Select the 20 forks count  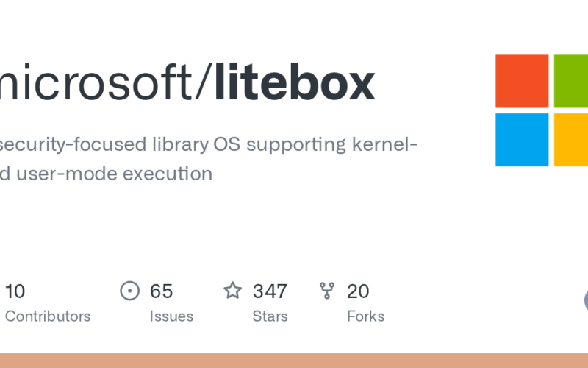coord(358,291)
